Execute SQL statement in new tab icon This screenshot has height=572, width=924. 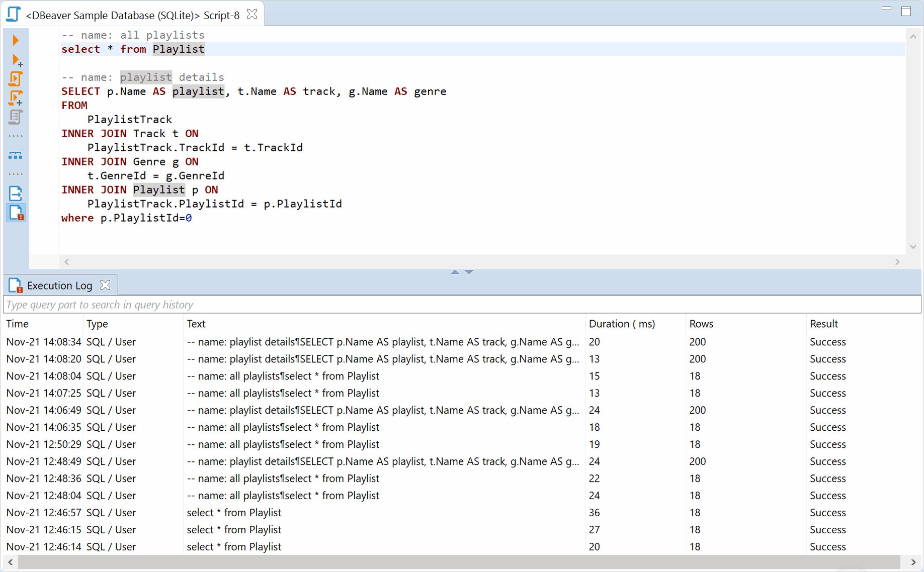[x=17, y=60]
